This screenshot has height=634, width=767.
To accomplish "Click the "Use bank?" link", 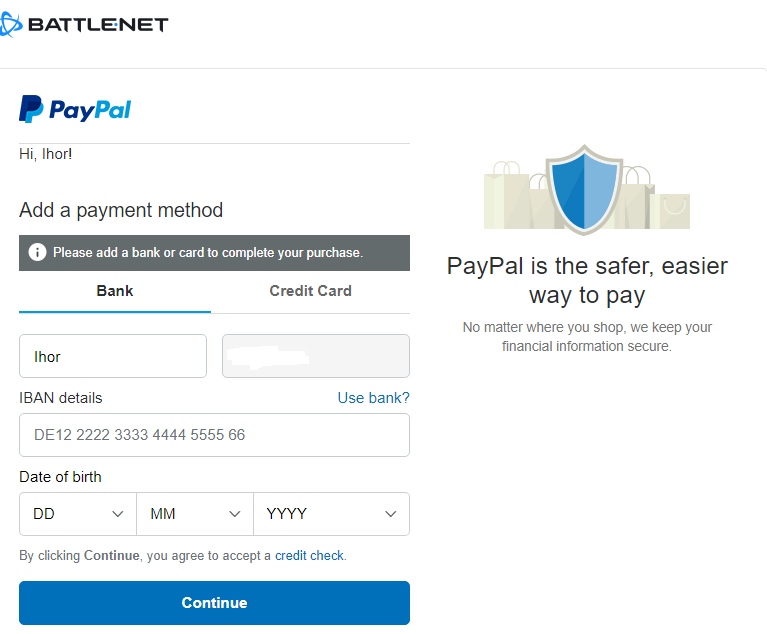I will point(373,398).
